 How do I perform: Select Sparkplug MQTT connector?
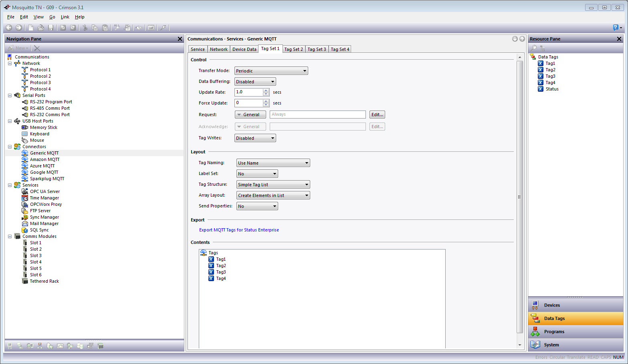[x=47, y=179]
